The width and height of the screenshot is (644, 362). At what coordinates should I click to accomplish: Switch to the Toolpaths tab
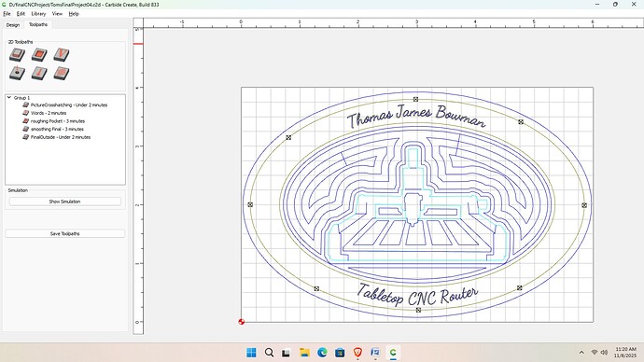pos(38,24)
